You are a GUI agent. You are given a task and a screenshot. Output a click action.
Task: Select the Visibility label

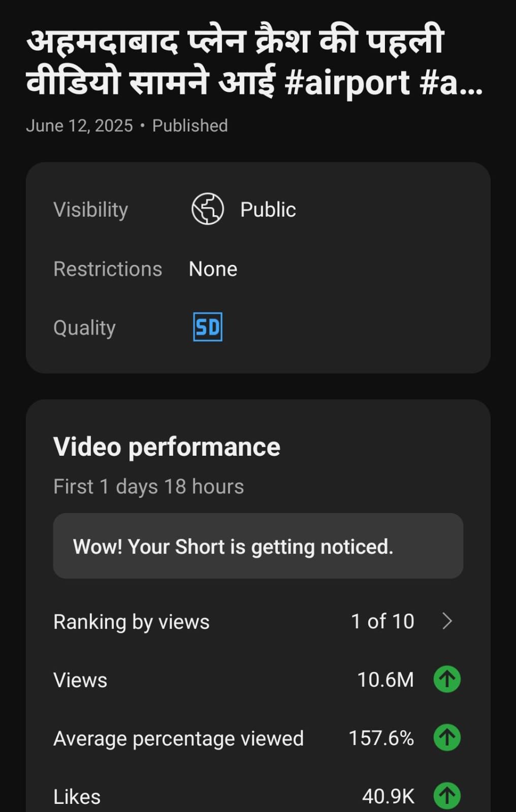click(90, 210)
